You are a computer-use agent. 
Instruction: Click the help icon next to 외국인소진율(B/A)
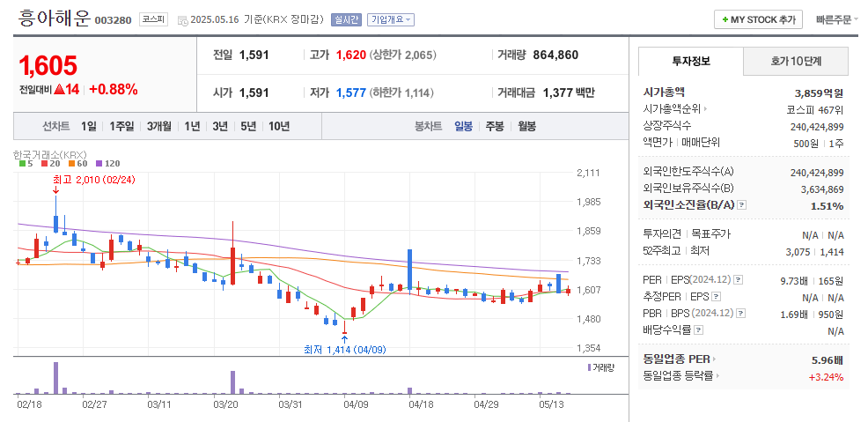(742, 205)
